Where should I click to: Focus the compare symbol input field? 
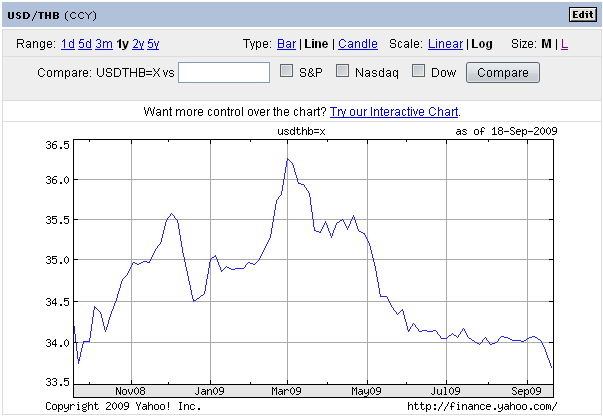pos(224,72)
